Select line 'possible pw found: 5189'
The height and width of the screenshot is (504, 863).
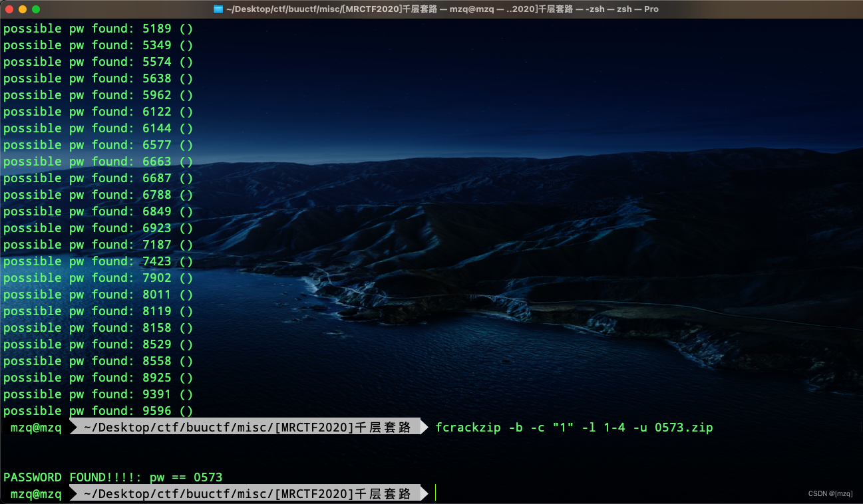coord(98,29)
